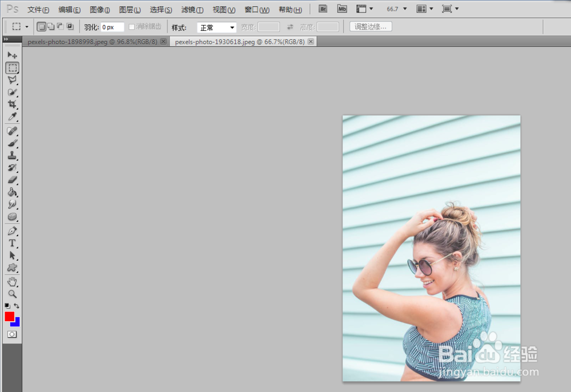
Task: Open the 文件 menu
Action: click(38, 10)
